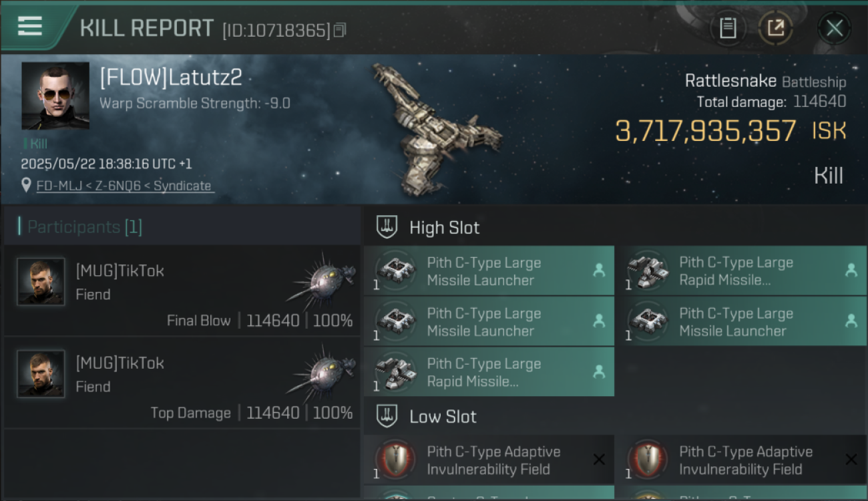Select the left Adaptive Invulnerability Field module

click(x=489, y=460)
